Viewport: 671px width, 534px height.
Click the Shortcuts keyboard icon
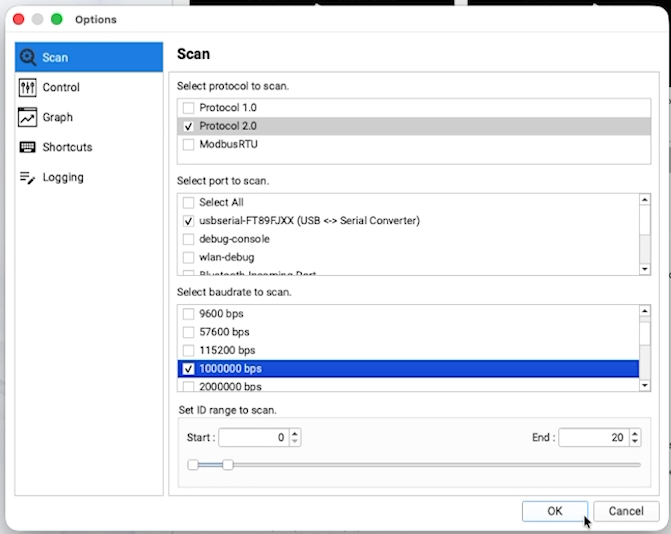27,147
